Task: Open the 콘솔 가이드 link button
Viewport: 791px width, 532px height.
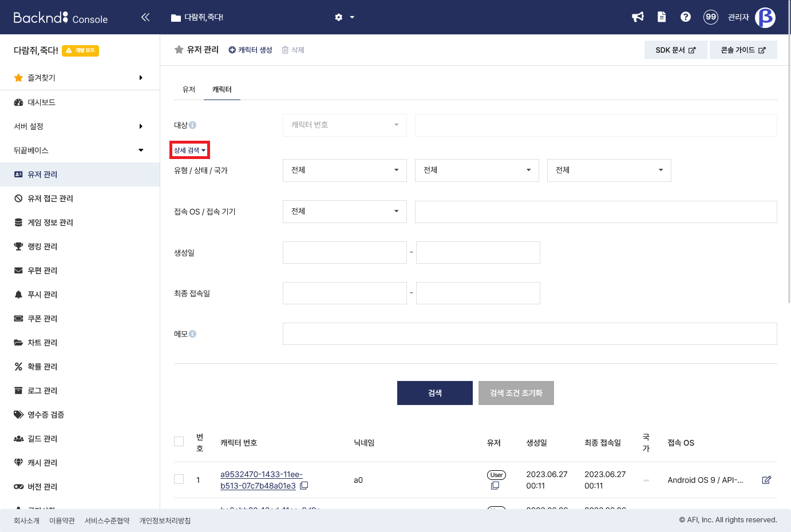Action: [743, 50]
